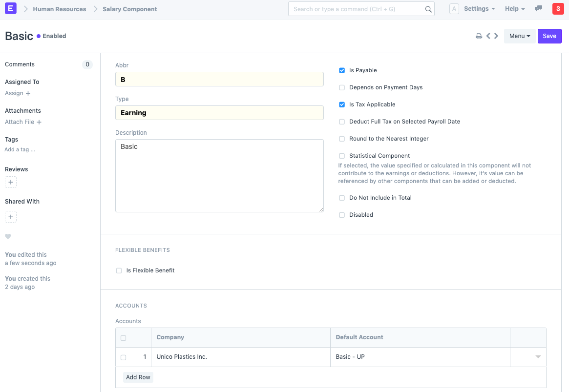The width and height of the screenshot is (569, 392).
Task: Expand the Settings dropdown
Action: pos(479,9)
